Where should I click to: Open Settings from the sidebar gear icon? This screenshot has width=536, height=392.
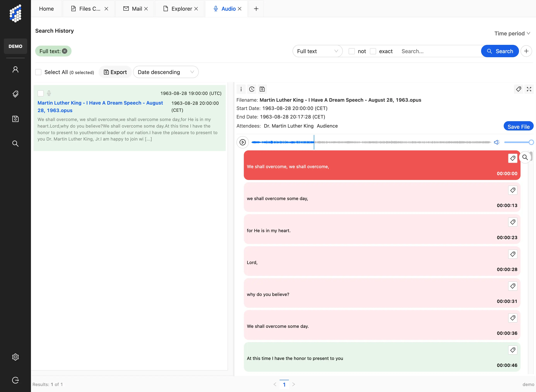click(x=15, y=357)
